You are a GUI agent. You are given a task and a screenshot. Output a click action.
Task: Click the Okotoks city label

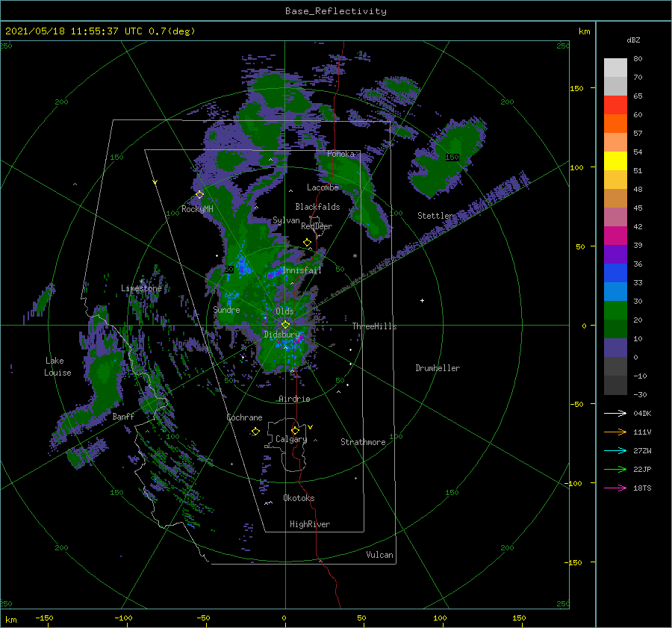[x=299, y=498]
